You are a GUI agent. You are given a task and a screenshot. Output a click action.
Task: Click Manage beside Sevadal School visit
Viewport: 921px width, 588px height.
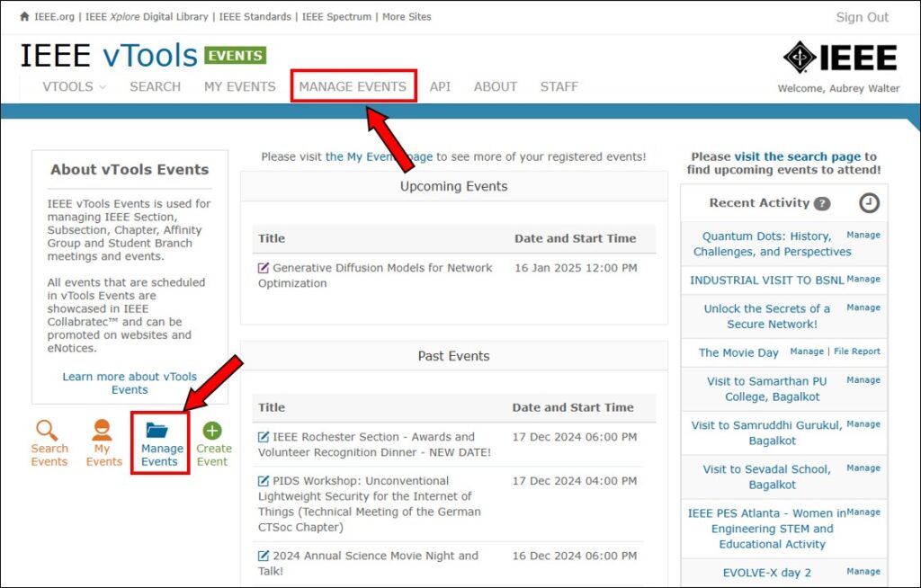point(863,468)
